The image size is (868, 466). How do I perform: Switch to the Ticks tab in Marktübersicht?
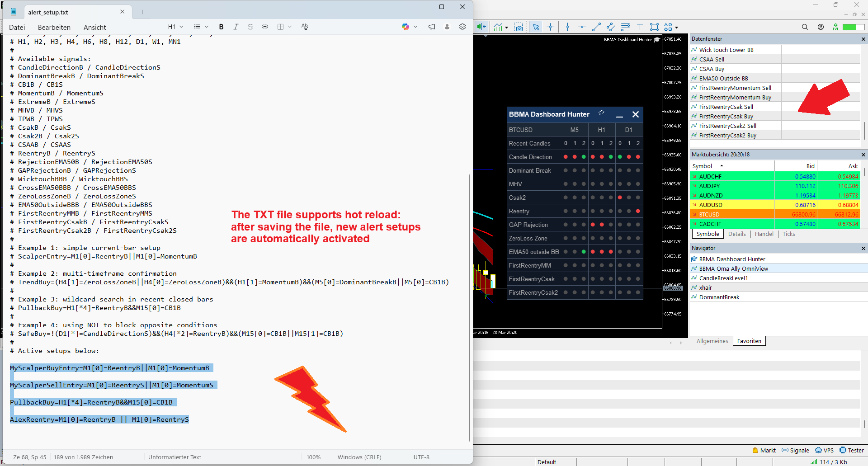pyautogui.click(x=788, y=234)
